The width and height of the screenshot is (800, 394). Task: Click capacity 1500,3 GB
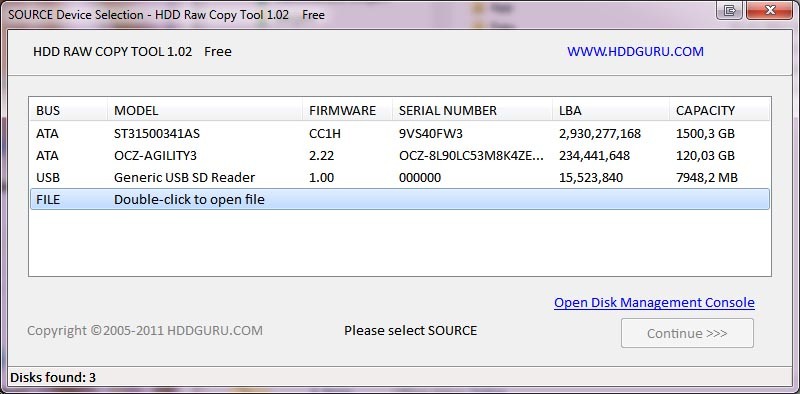coord(705,134)
